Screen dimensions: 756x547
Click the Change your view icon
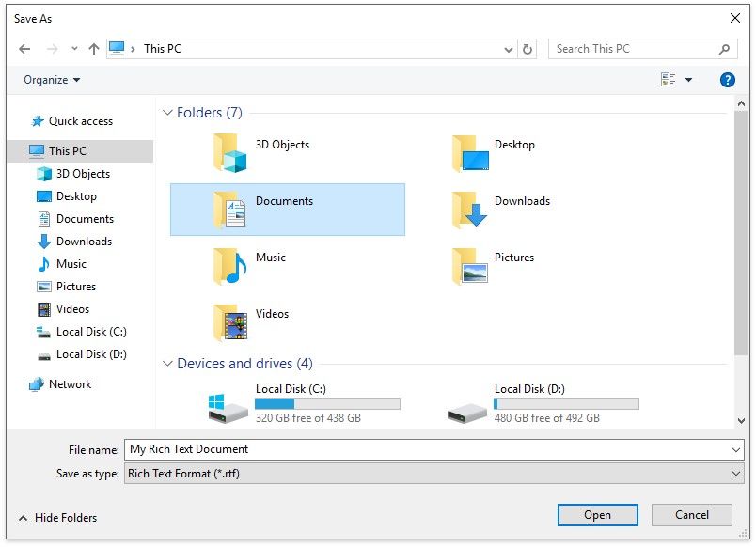[x=669, y=80]
